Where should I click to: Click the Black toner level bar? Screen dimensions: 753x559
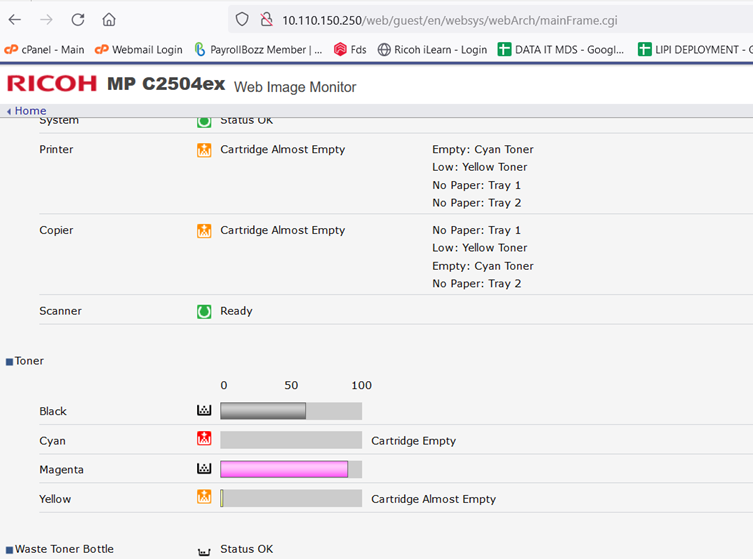(x=291, y=411)
